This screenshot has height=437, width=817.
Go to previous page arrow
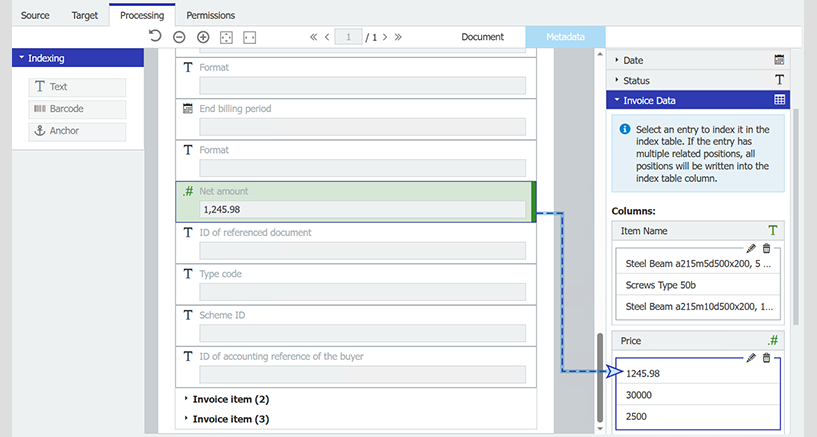pos(327,37)
